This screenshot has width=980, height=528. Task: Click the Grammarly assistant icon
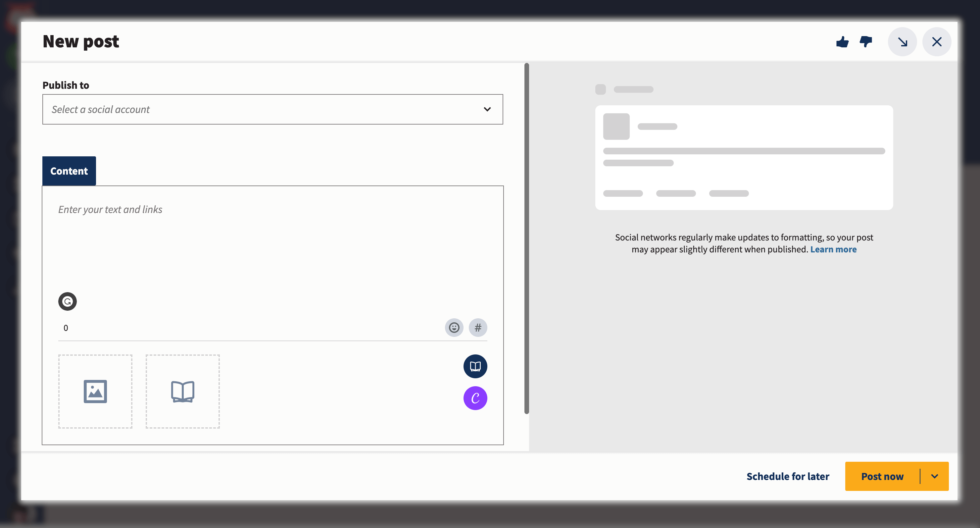click(x=67, y=301)
